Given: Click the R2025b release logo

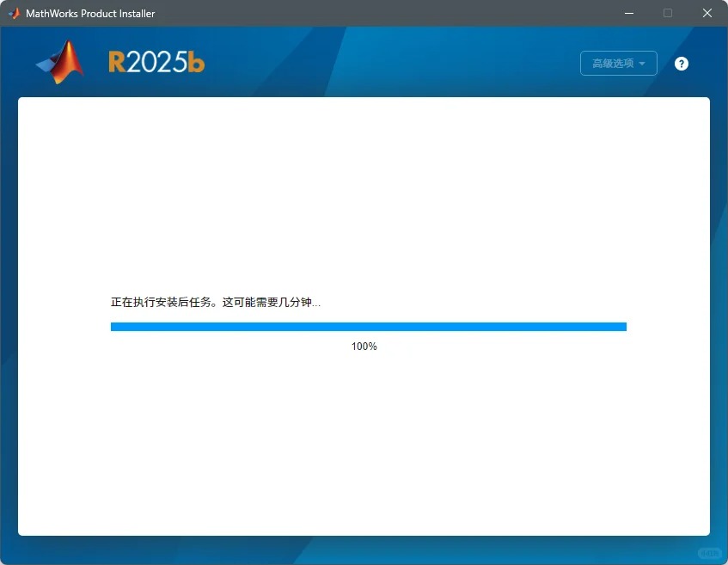Looking at the screenshot, I should 156,61.
